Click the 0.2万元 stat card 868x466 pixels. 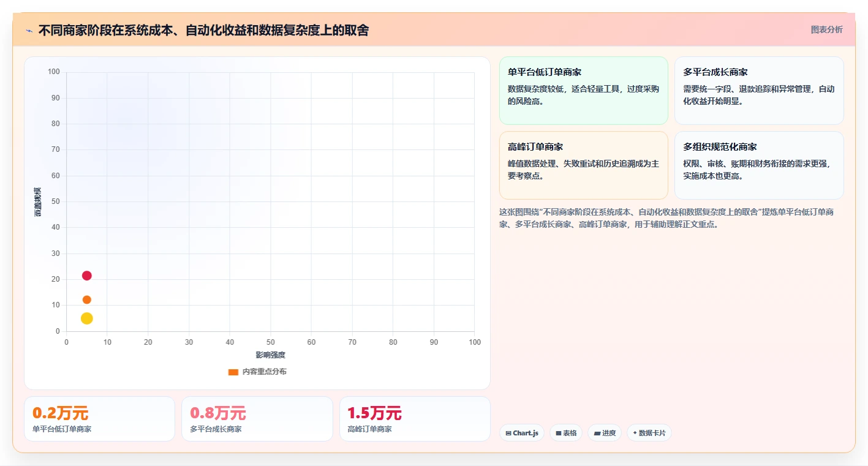pyautogui.click(x=99, y=419)
